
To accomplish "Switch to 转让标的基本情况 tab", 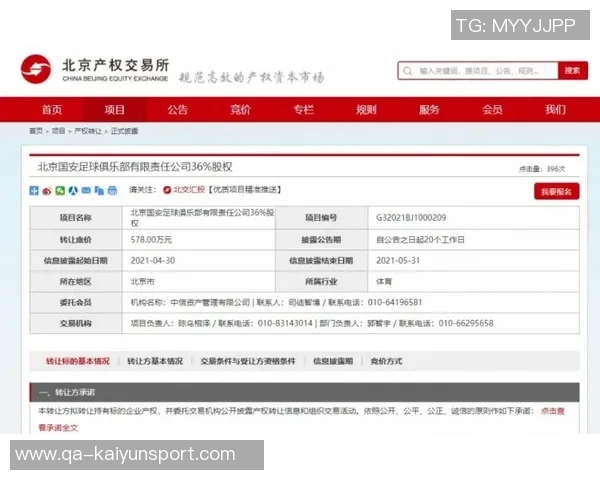I will click(x=78, y=361).
